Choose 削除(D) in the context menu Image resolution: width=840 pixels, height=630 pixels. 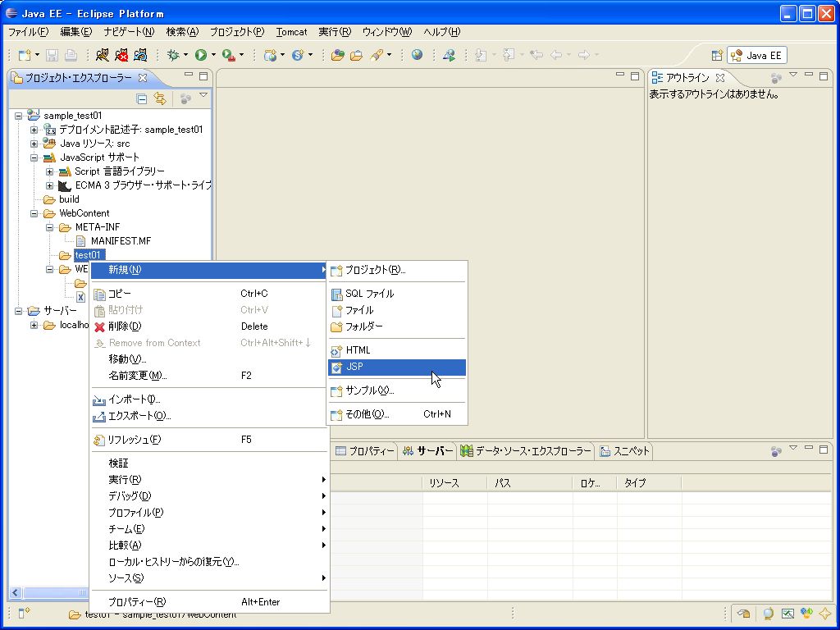pos(209,326)
